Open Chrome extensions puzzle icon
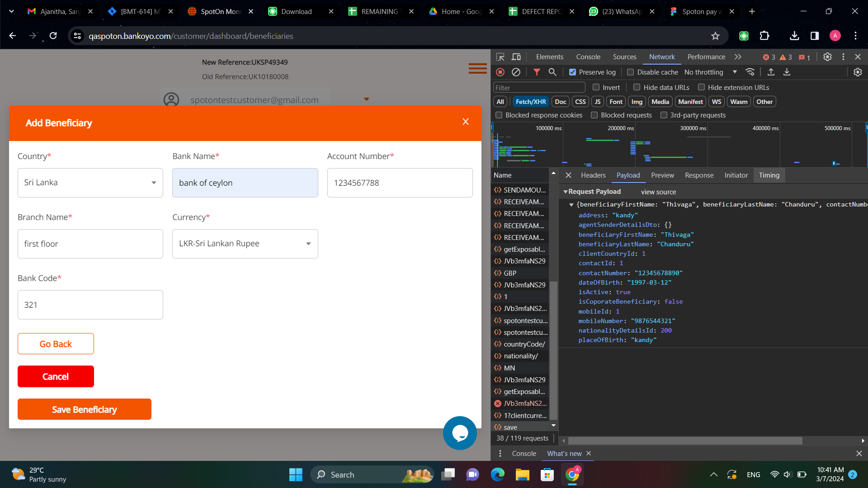 764,36
